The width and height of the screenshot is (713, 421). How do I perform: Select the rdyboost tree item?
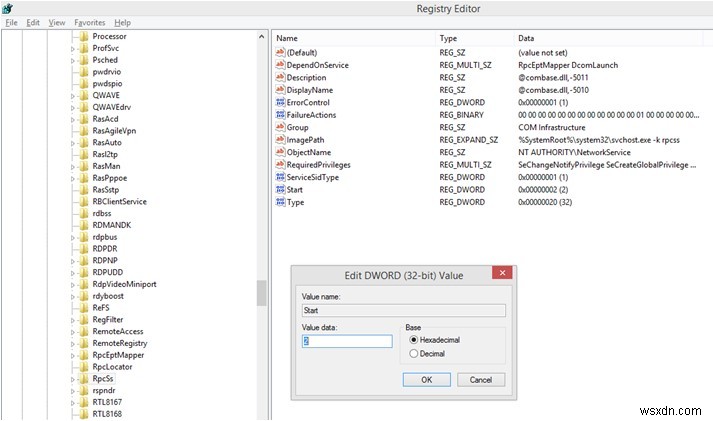coord(108,296)
